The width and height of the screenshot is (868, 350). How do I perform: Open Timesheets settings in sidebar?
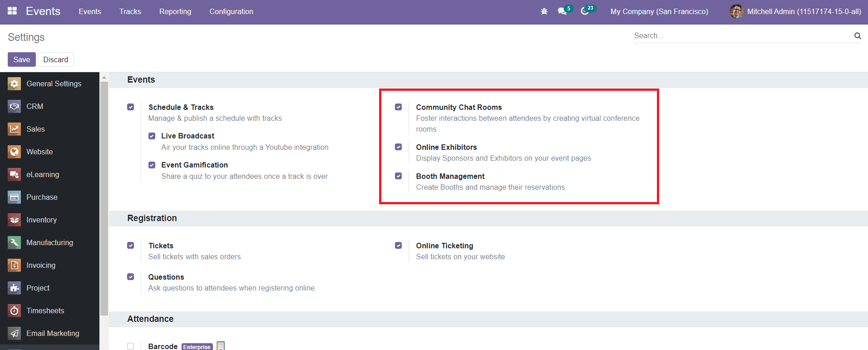(x=49, y=311)
